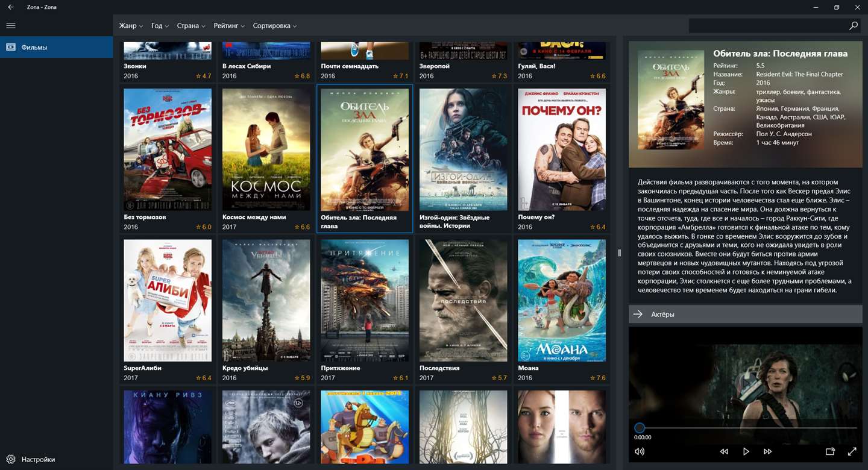Screen dimensions: 868x470
Task: Open the Космос между нами poster
Action: 266,149
